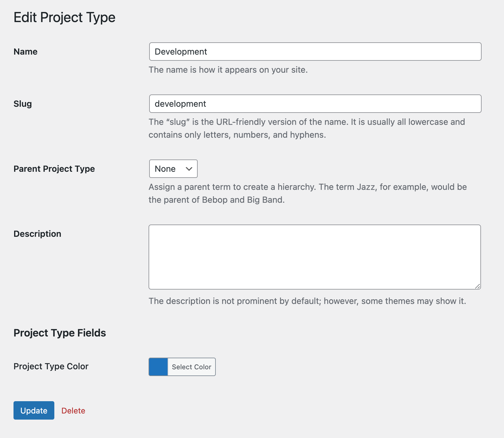Click the slug URL-friendly help text
504x438 pixels.
[x=307, y=128]
